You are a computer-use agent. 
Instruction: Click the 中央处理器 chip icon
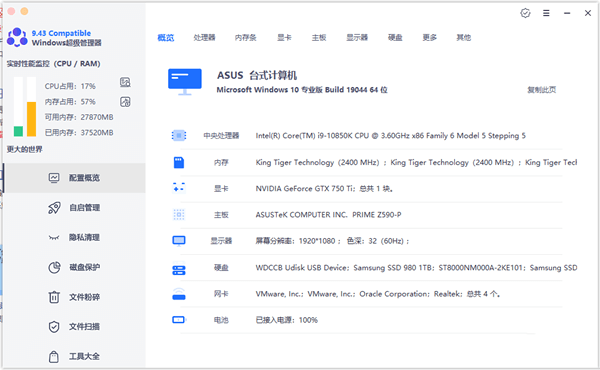[x=179, y=135]
